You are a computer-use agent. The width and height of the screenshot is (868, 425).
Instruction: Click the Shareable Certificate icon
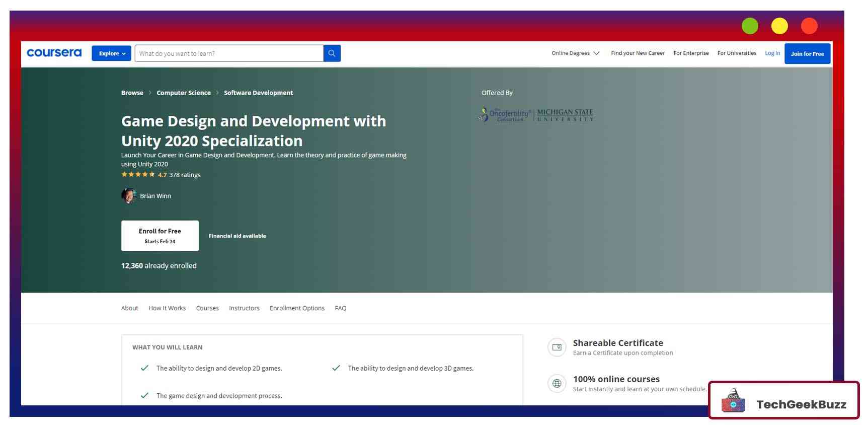coord(557,347)
